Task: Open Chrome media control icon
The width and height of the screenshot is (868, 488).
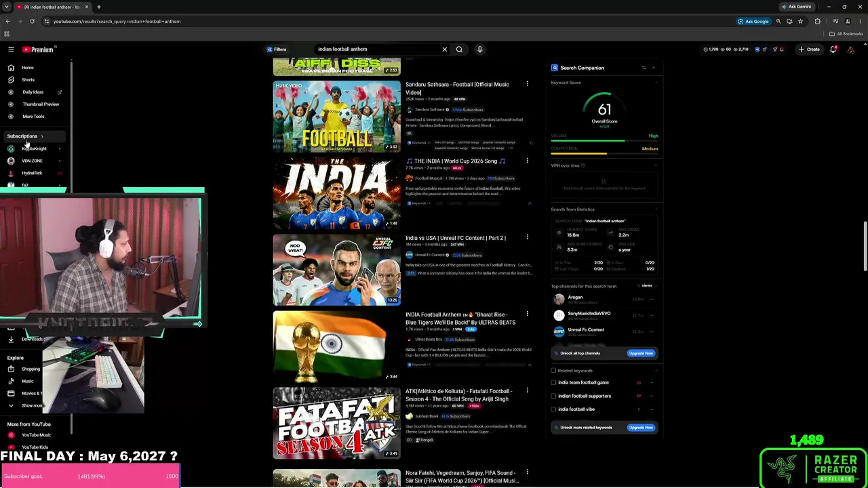Action: (835, 21)
